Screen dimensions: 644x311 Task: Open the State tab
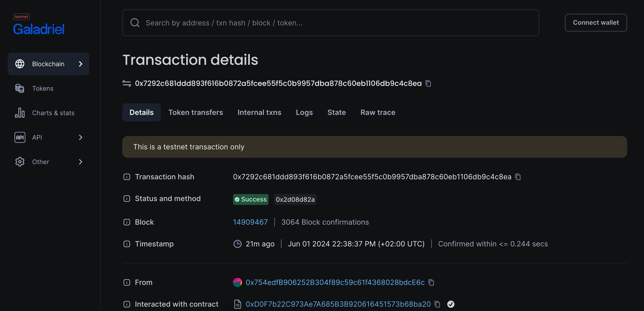pos(336,112)
